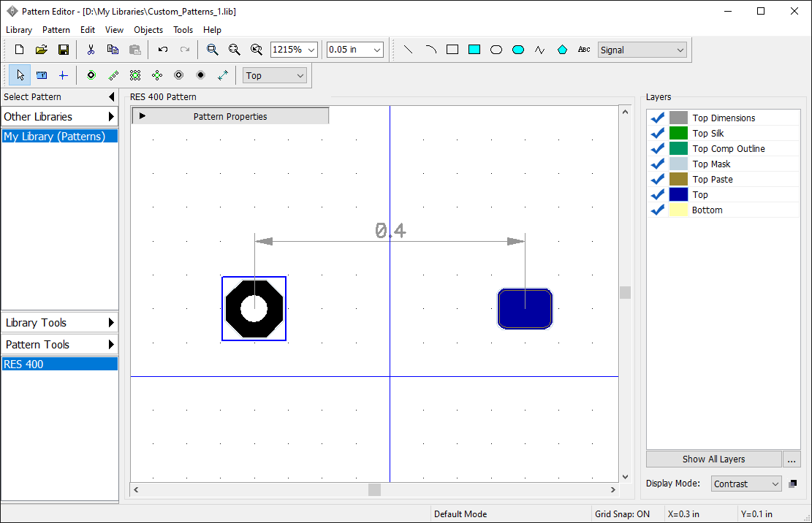Open a library file with the folder icon
This screenshot has width=812, height=523.
coord(42,50)
